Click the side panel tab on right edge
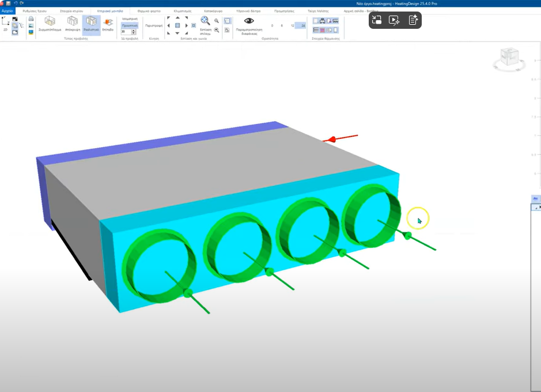Screen dimensions: 541x392 (535, 199)
